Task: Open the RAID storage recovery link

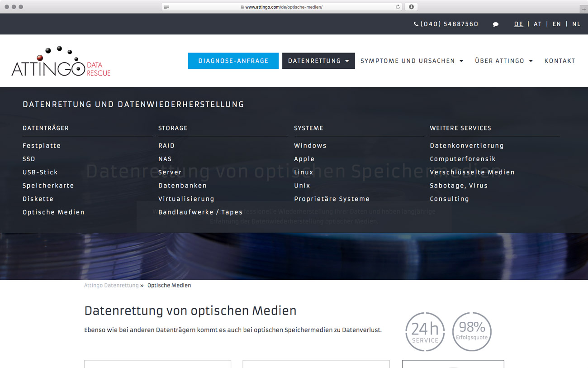Action: click(x=166, y=146)
